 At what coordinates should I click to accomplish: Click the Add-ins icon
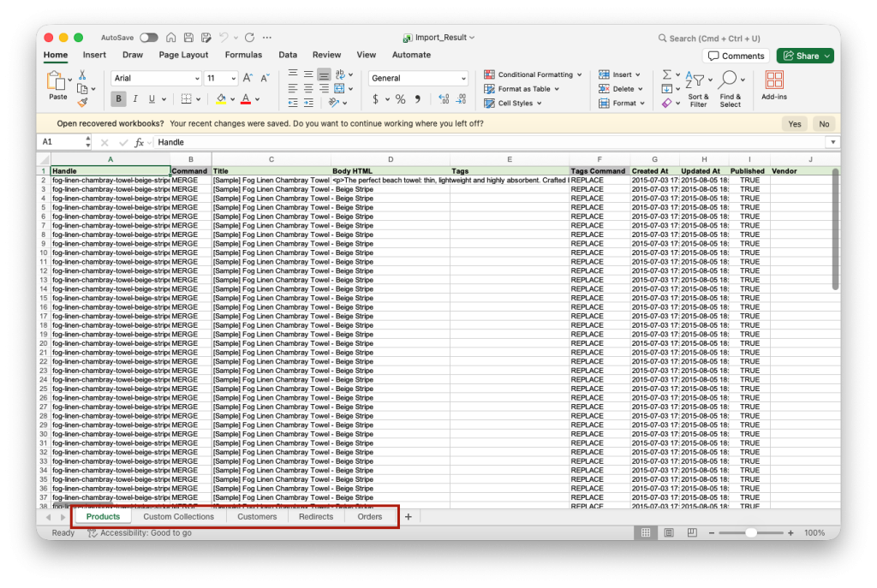point(773,86)
